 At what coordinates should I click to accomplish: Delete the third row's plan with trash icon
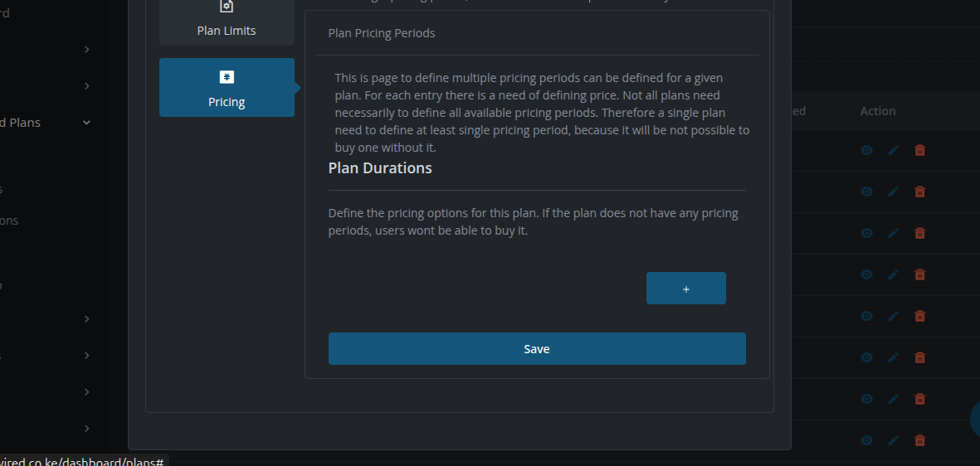920,233
